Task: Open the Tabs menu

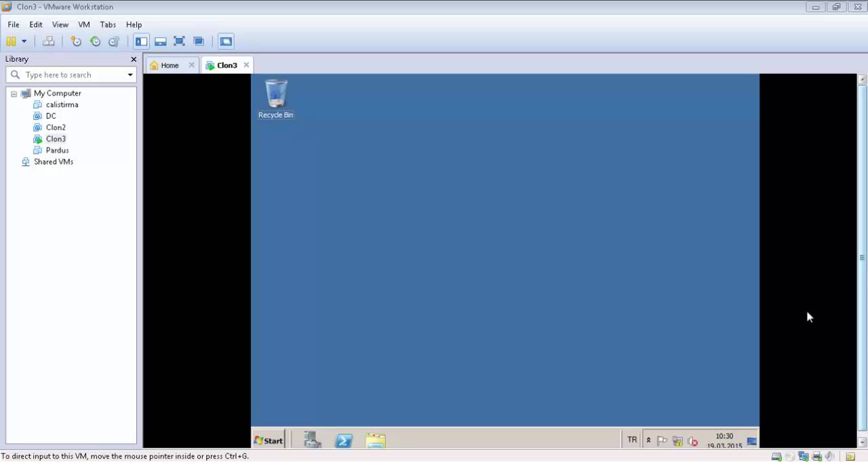Action: point(108,24)
